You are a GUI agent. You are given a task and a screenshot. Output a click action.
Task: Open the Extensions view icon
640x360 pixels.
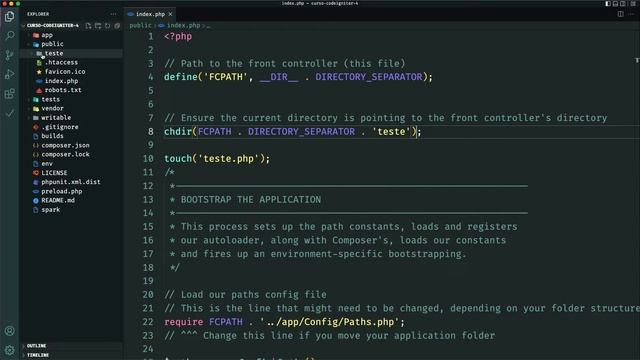(x=9, y=94)
